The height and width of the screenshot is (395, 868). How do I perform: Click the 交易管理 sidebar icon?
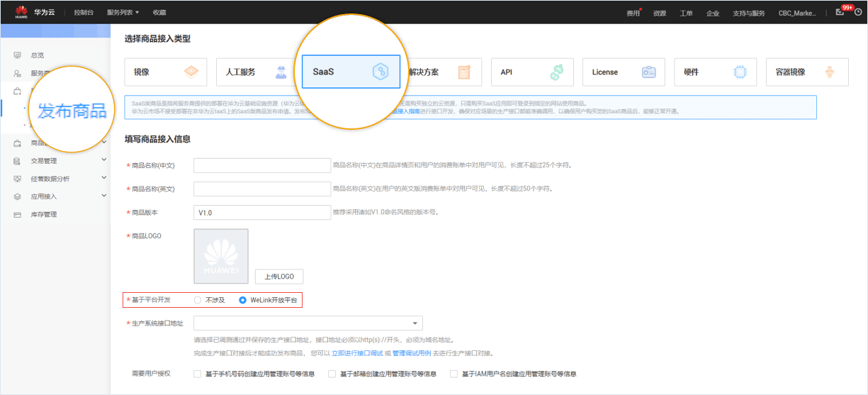pos(17,161)
